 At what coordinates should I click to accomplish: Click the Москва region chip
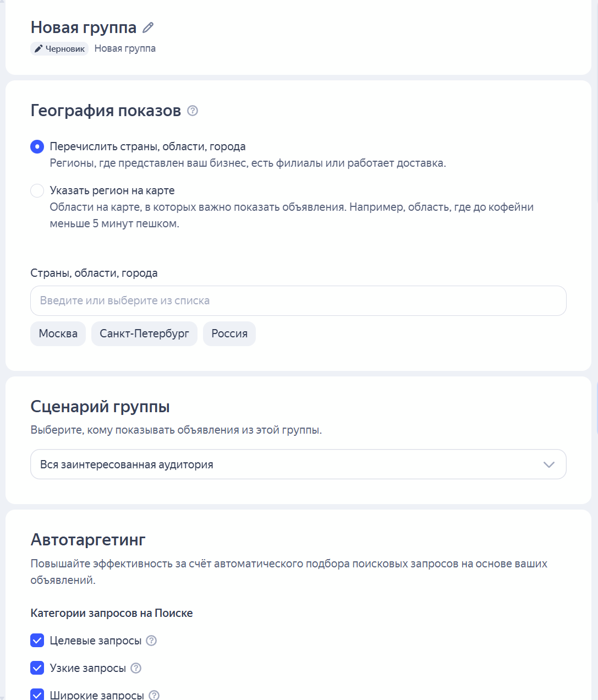pos(58,333)
